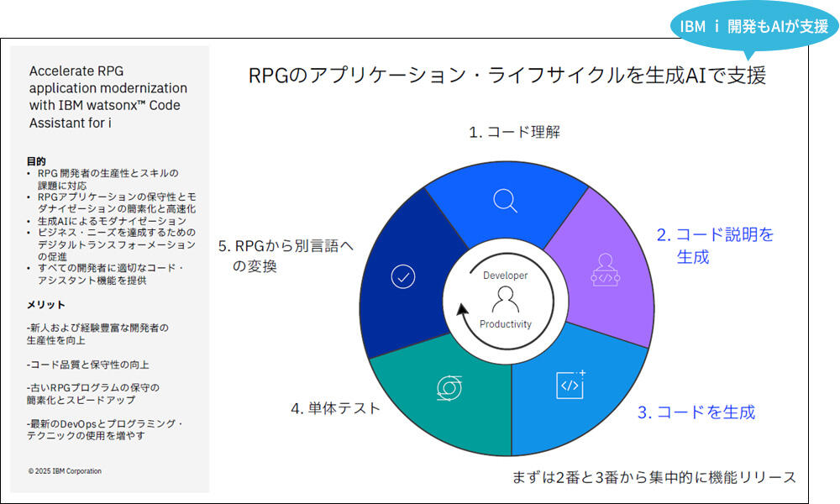The height and width of the screenshot is (504, 840).
Task: Click the 'Productivity' text in the center circle
Action: click(x=506, y=324)
